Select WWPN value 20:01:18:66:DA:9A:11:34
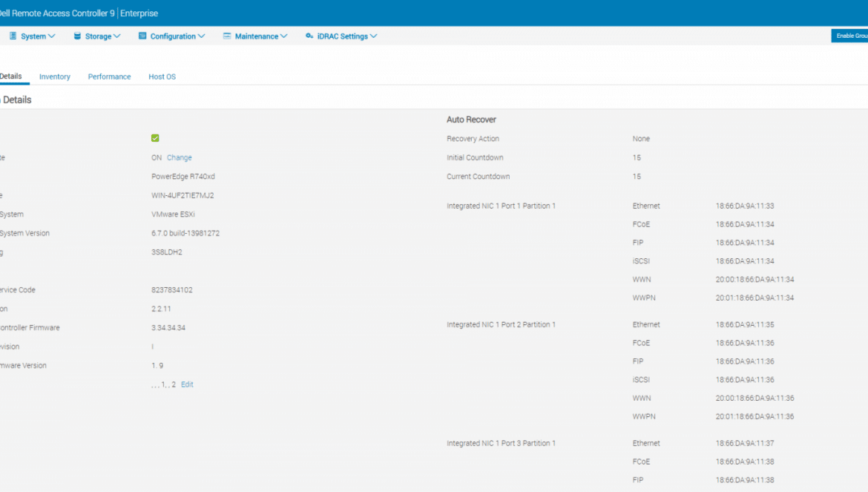 pyautogui.click(x=755, y=298)
